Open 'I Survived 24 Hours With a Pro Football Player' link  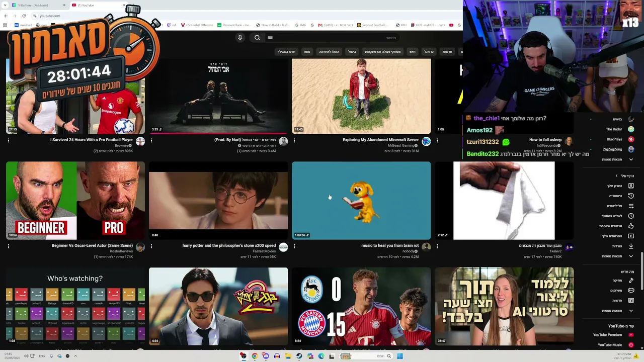(x=92, y=140)
